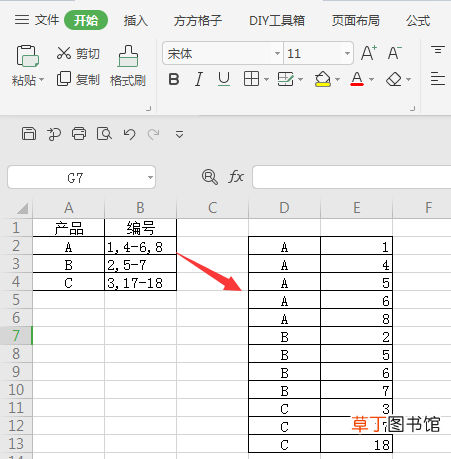Expand the fill color dropdown arrow
Viewport: 451px width, 459px height.
[x=337, y=79]
